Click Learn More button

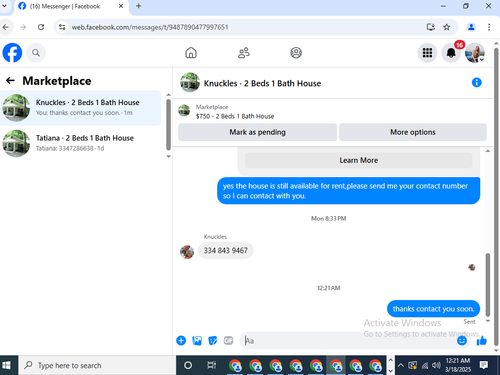[359, 160]
